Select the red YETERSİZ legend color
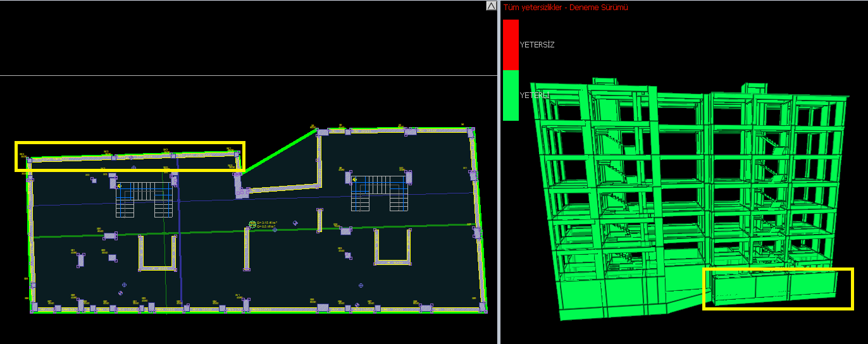Image resolution: width=868 pixels, height=344 pixels. tap(511, 45)
